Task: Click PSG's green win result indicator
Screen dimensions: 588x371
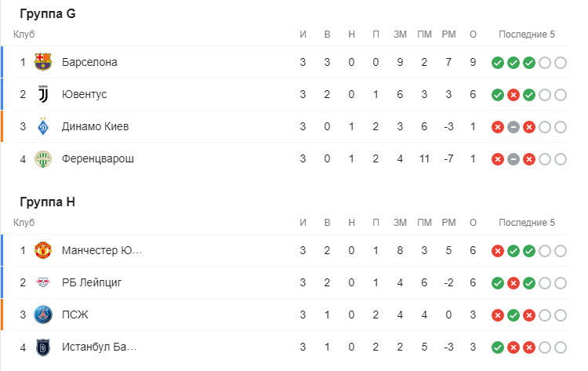Action: pos(513,315)
